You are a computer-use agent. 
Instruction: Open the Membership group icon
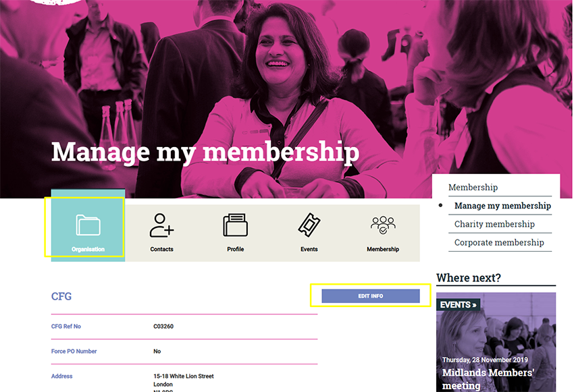pos(383,225)
